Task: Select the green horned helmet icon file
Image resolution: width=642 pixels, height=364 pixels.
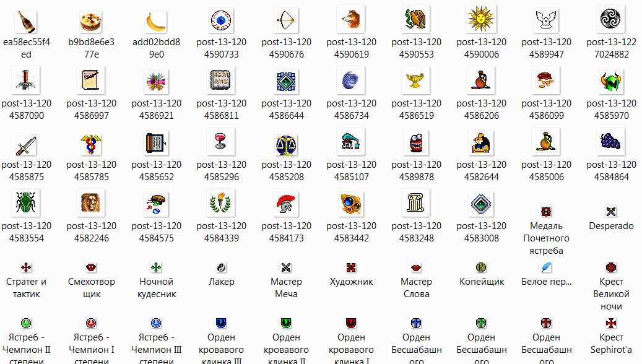Action: (611, 82)
